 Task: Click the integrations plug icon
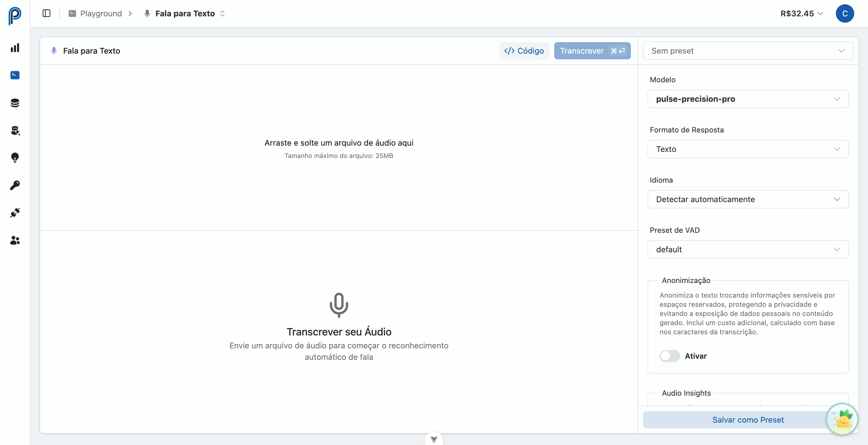[x=14, y=212]
